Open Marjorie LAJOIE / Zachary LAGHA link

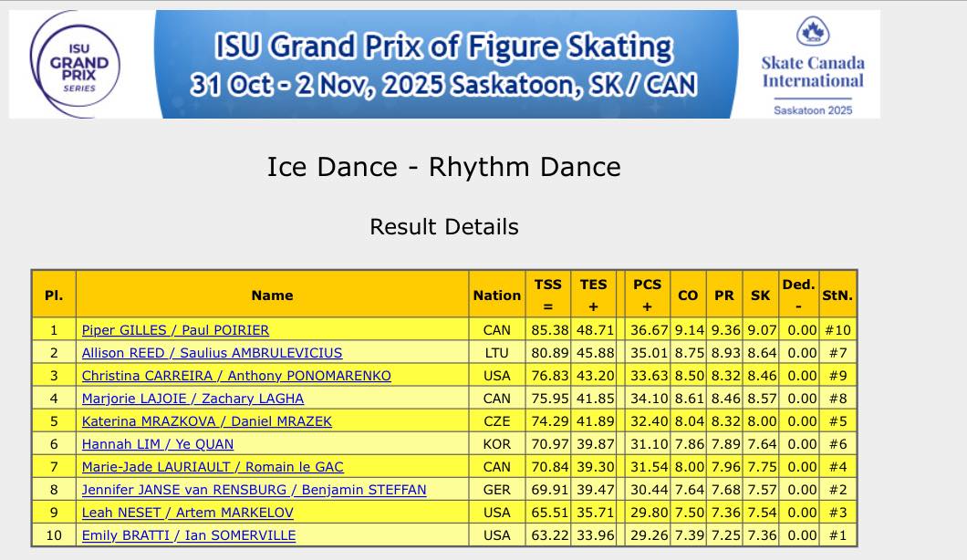(192, 399)
